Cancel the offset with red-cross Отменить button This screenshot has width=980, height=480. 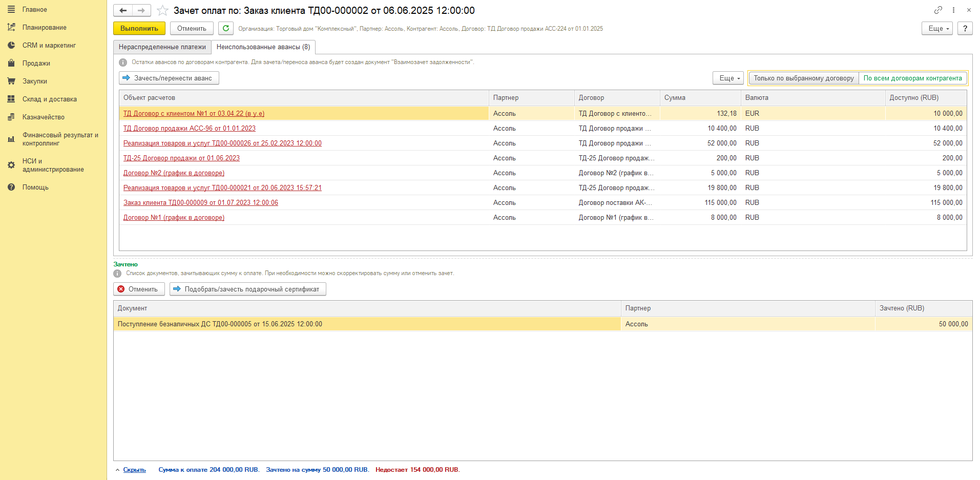pos(139,289)
